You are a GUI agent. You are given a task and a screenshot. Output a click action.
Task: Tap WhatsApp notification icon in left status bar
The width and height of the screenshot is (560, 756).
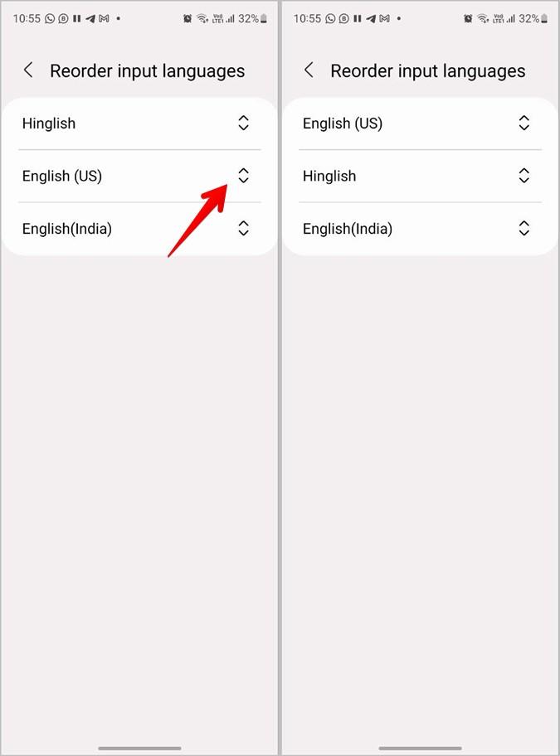(x=50, y=19)
